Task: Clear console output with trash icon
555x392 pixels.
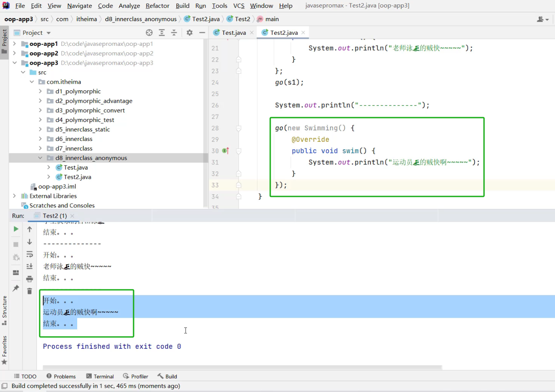Action: pyautogui.click(x=30, y=291)
